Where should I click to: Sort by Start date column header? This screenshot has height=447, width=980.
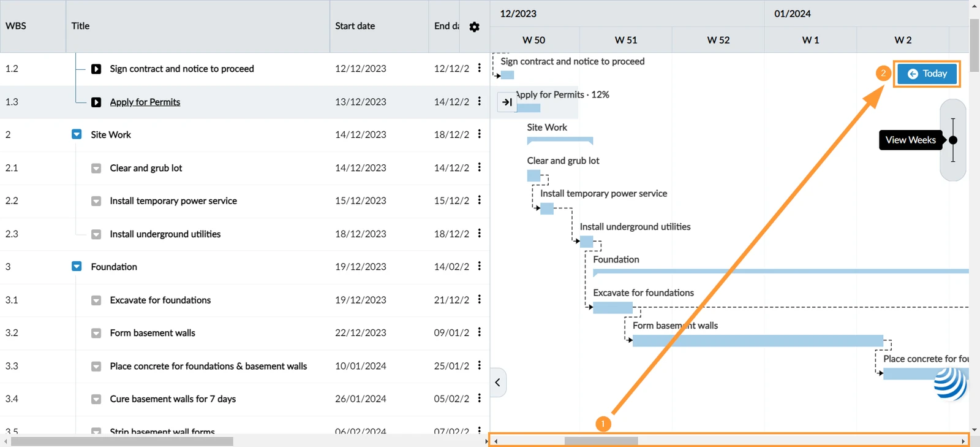(x=355, y=26)
